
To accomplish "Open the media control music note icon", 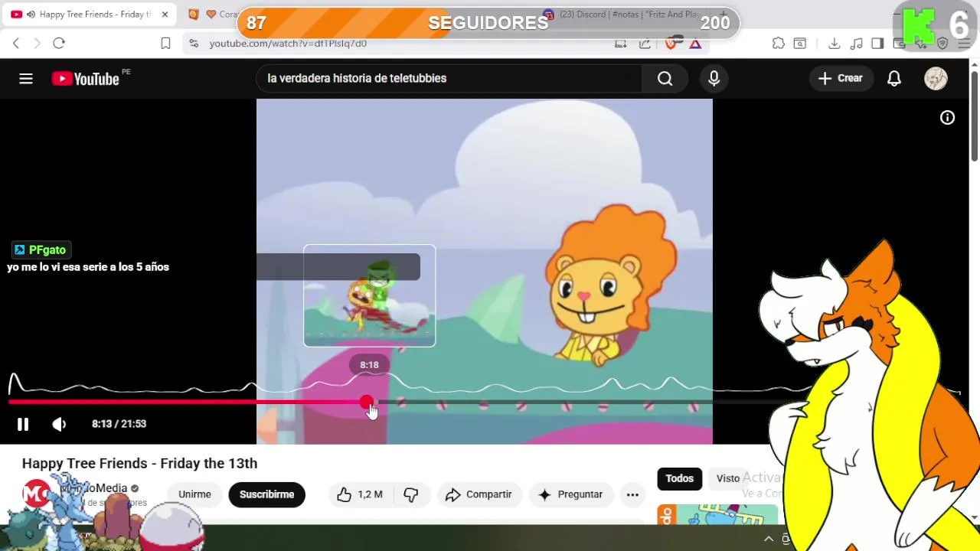I will tap(857, 44).
